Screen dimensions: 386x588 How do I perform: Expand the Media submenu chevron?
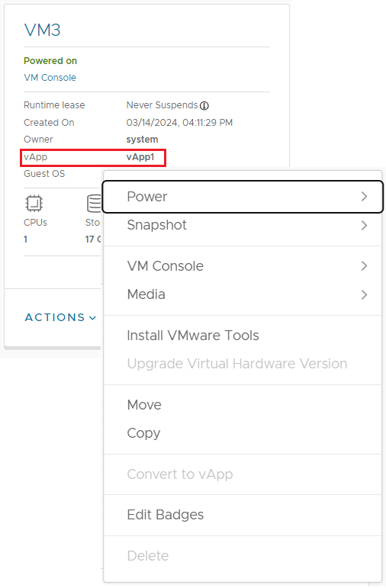tap(364, 294)
